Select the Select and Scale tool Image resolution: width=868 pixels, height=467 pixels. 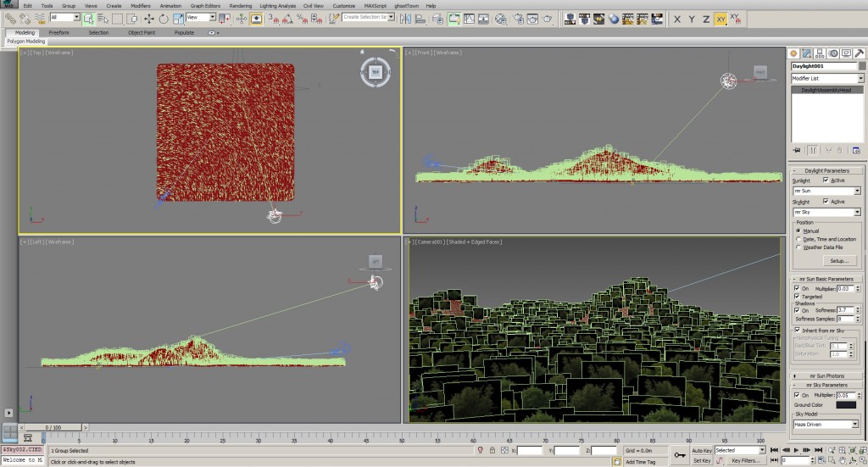[x=178, y=19]
